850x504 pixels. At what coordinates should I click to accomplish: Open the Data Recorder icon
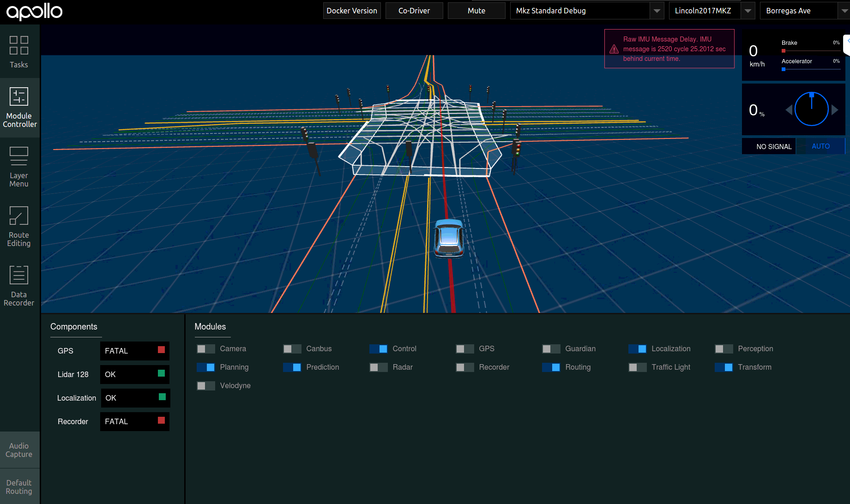point(19,275)
